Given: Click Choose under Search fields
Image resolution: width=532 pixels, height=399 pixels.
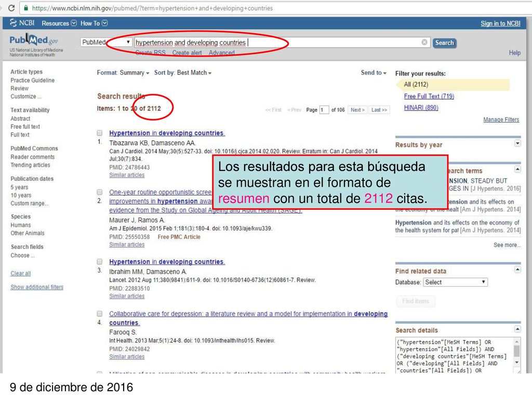Looking at the screenshot, I should pyautogui.click(x=22, y=256).
